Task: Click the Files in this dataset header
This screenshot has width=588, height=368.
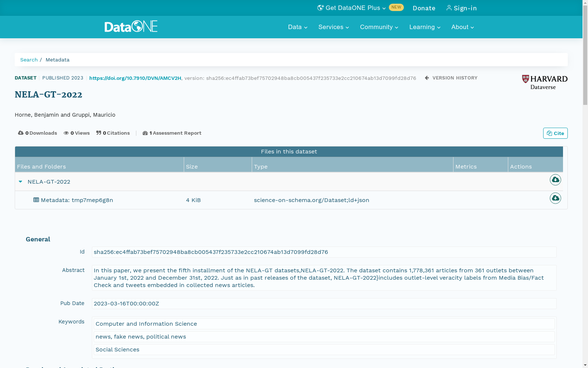Action: pos(289,152)
